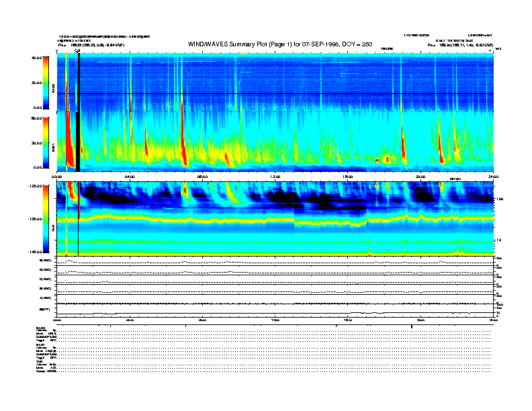The height and width of the screenshot is (411, 532).
Task: Click 16:00 tick label under RAD1 spectrogram
Action: 348,177
